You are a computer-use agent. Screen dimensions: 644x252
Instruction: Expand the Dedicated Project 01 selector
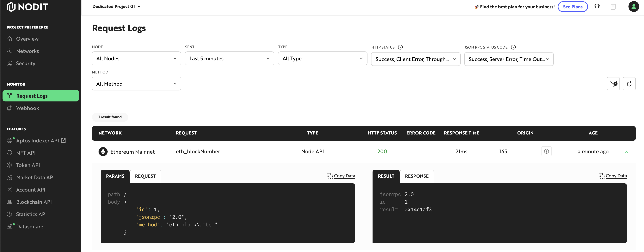[116, 6]
